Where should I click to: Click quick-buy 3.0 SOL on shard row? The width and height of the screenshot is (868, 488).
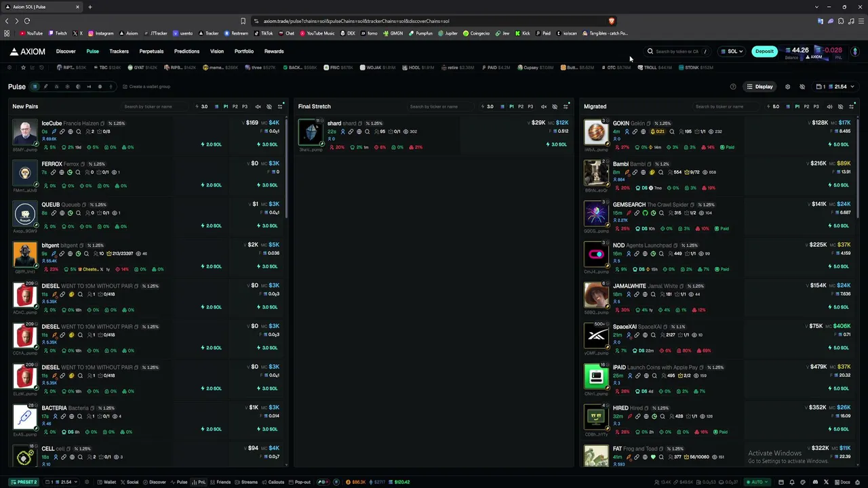click(x=557, y=144)
